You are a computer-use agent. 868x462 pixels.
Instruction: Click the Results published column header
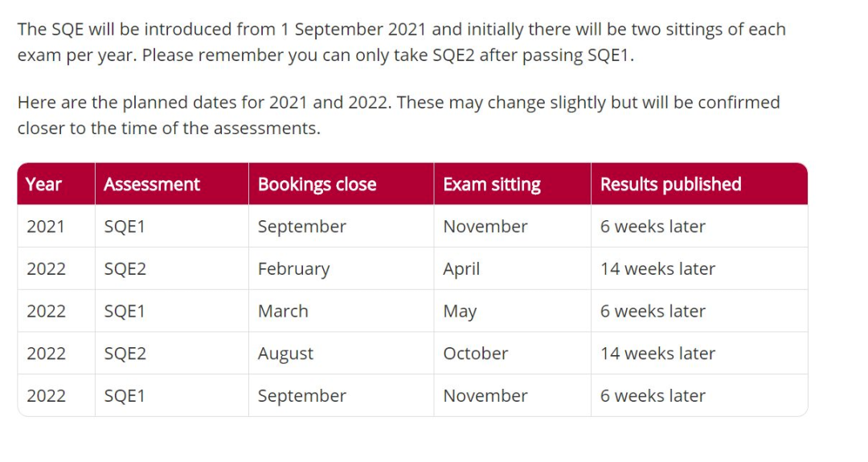[670, 184]
